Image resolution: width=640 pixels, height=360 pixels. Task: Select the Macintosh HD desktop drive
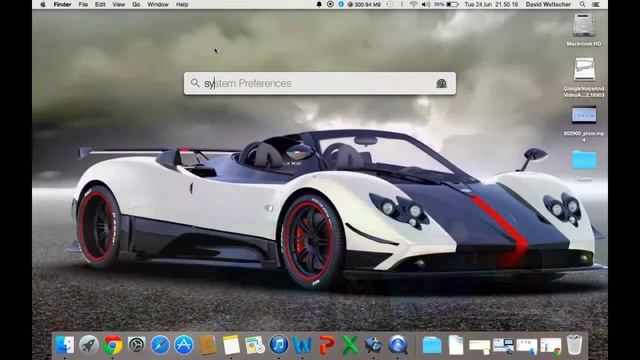pos(584,30)
